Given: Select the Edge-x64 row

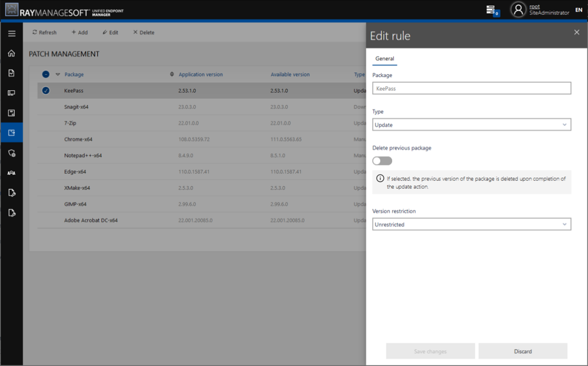Looking at the screenshot, I should (x=202, y=172).
